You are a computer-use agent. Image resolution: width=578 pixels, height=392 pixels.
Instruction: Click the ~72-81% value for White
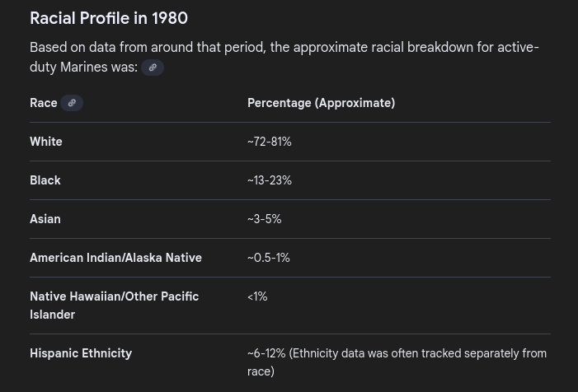click(270, 142)
